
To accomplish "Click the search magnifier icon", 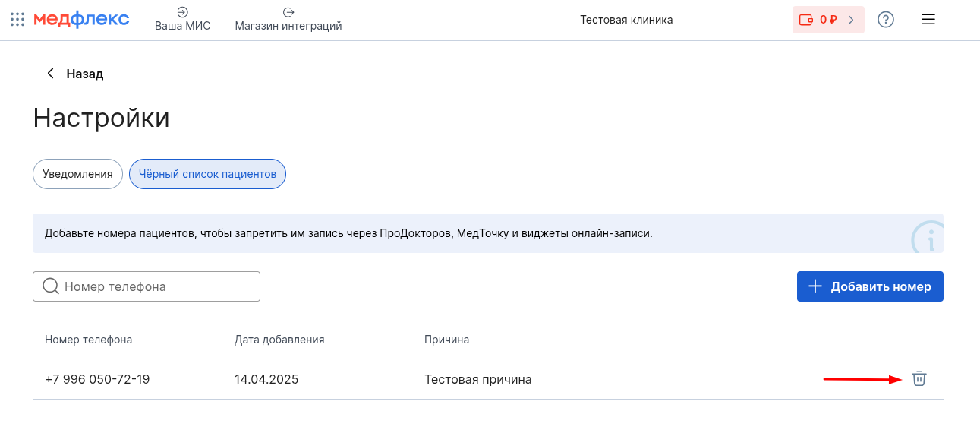I will tap(51, 286).
